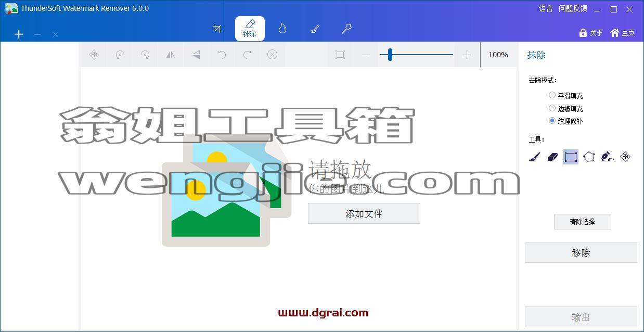Click the ThunderSoft app logo icon
The height and width of the screenshot is (332, 644).
pos(11,8)
